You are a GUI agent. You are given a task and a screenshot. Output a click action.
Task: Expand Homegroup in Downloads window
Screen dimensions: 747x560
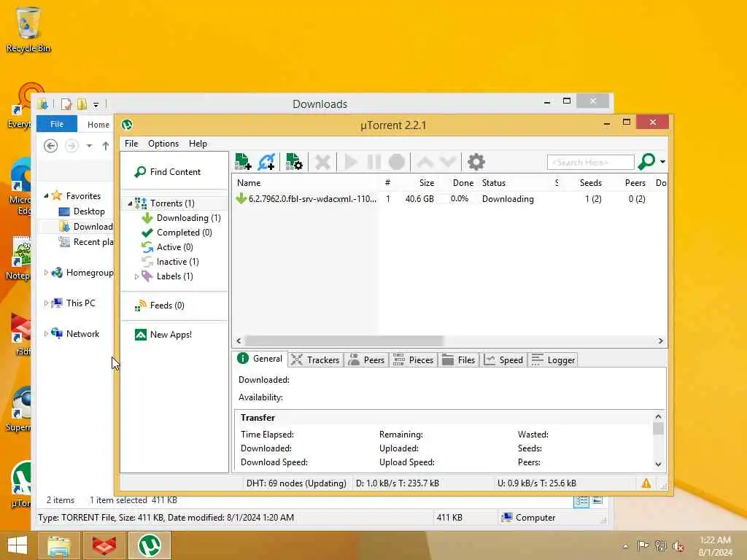pos(46,273)
